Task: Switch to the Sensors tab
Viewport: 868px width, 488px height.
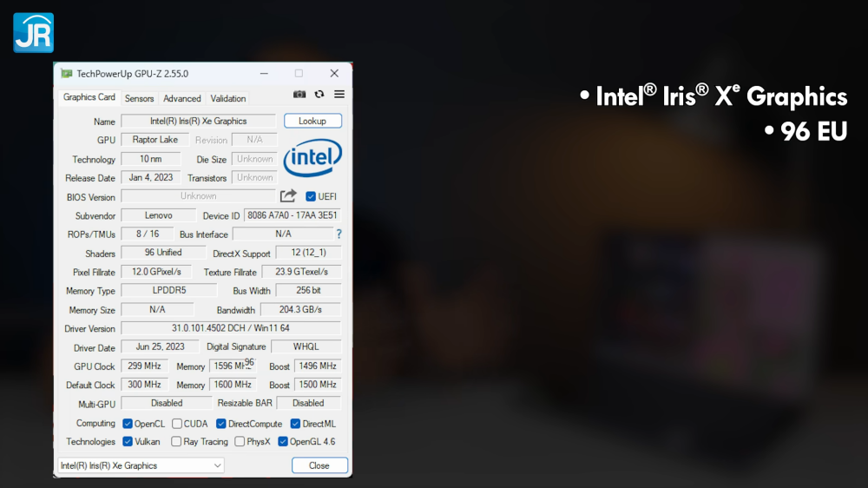Action: pyautogui.click(x=139, y=99)
